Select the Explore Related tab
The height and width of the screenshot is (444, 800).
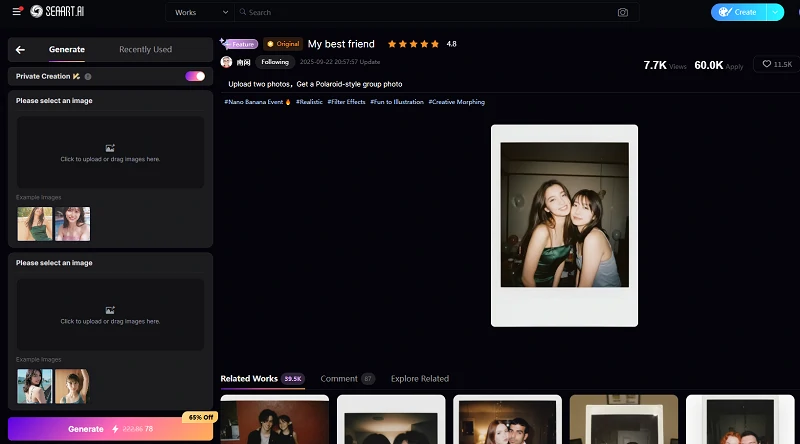[x=419, y=379]
